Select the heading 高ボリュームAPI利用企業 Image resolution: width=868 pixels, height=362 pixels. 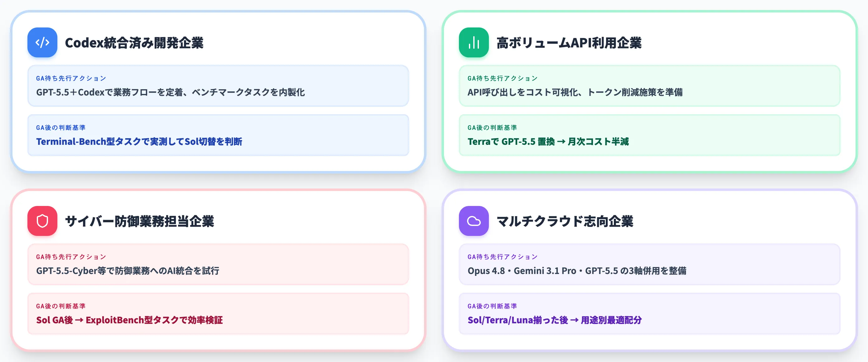[569, 43]
